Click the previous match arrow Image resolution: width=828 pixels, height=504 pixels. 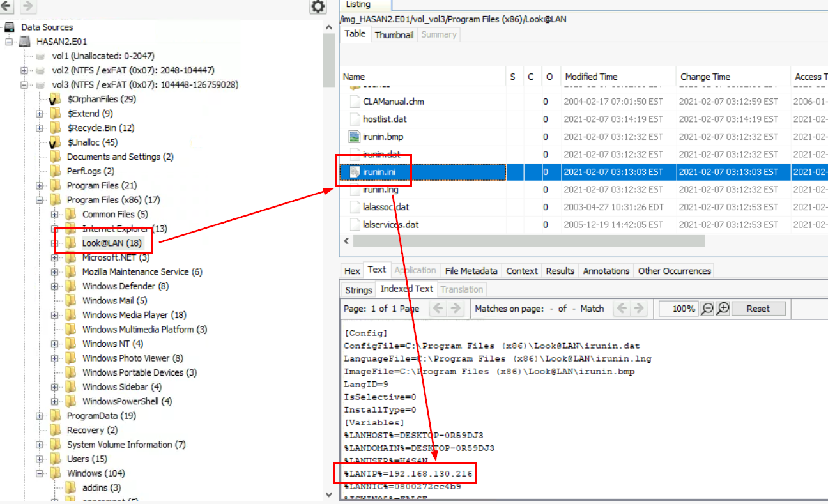coord(622,309)
